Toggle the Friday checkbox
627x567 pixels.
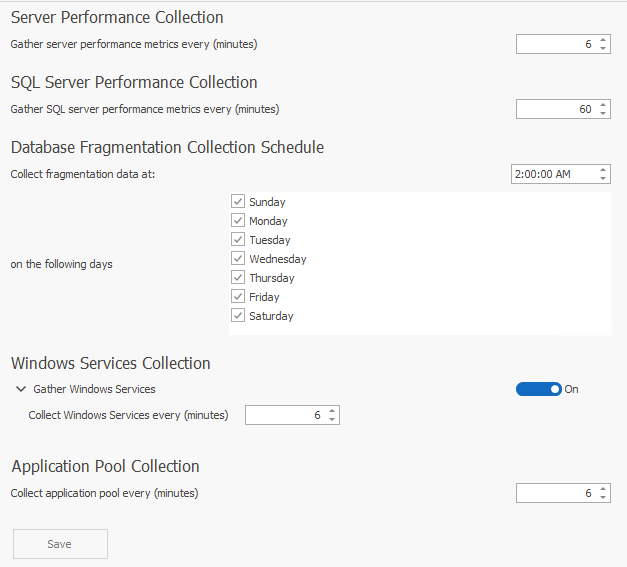(238, 297)
